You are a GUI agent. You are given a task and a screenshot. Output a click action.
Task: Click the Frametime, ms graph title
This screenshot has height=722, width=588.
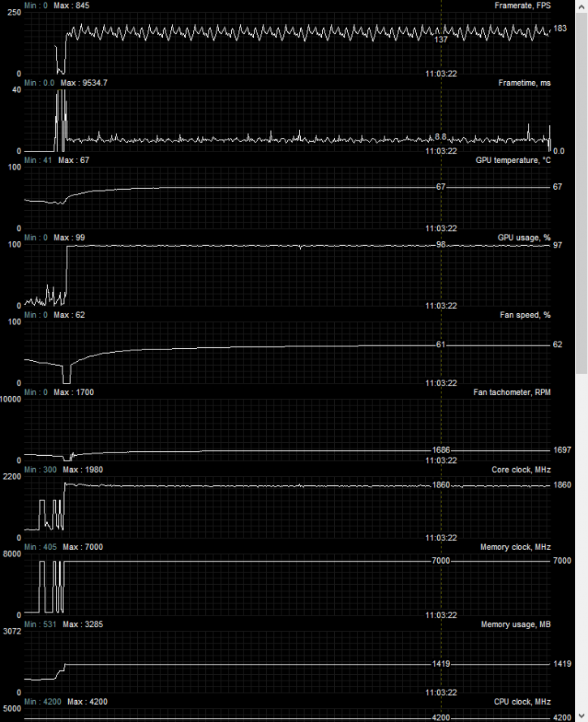525,83
